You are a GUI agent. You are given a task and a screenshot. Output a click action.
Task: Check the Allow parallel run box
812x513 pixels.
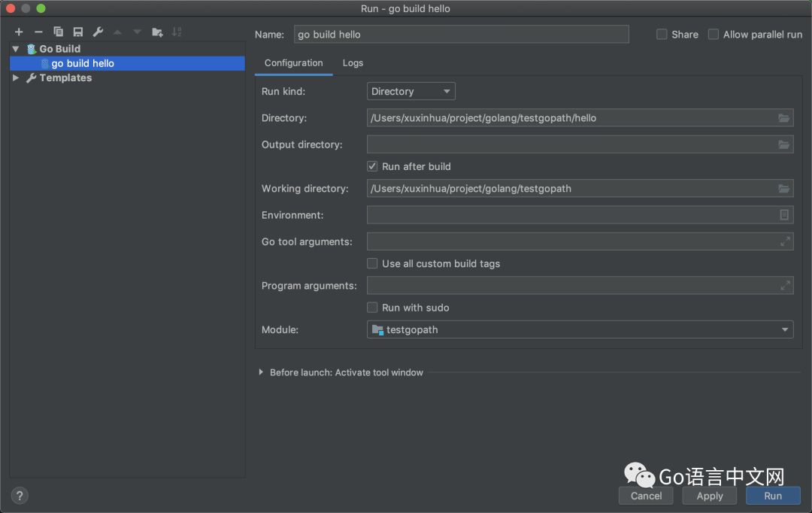(x=714, y=35)
